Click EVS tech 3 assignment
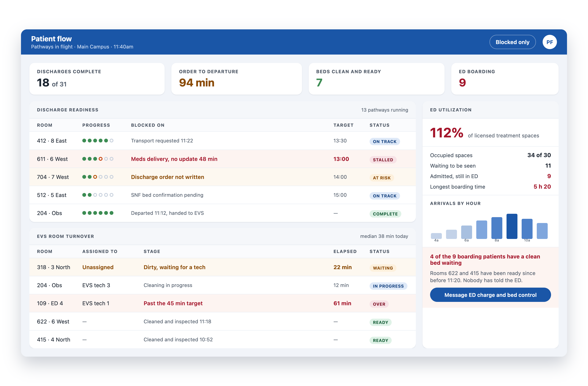 click(x=96, y=285)
